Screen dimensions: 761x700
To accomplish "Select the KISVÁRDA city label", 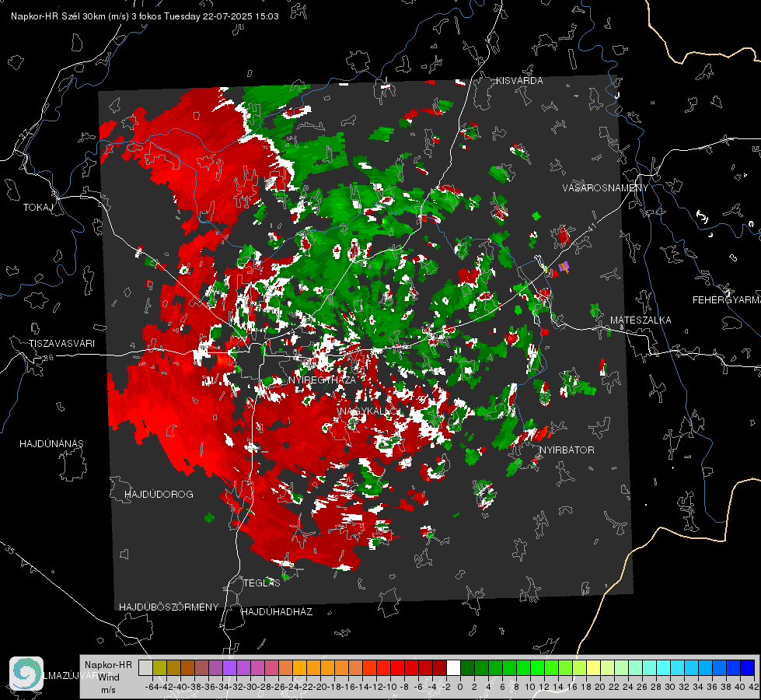I will [x=518, y=81].
